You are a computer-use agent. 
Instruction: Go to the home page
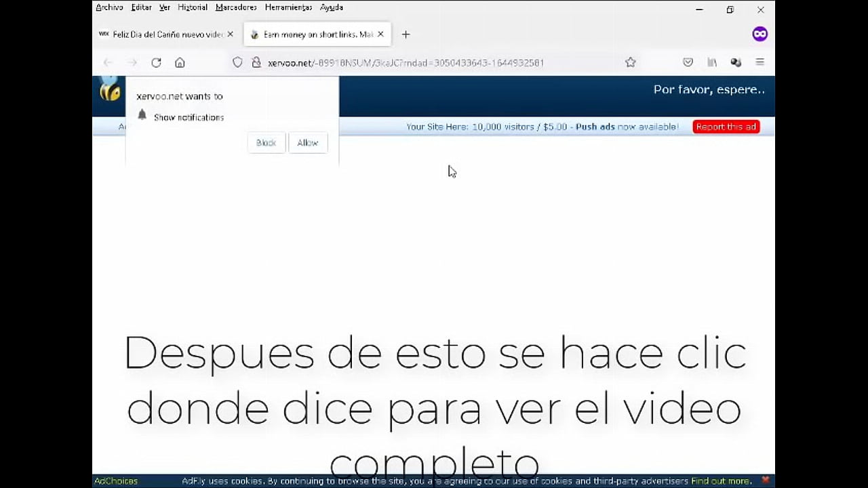tap(180, 62)
